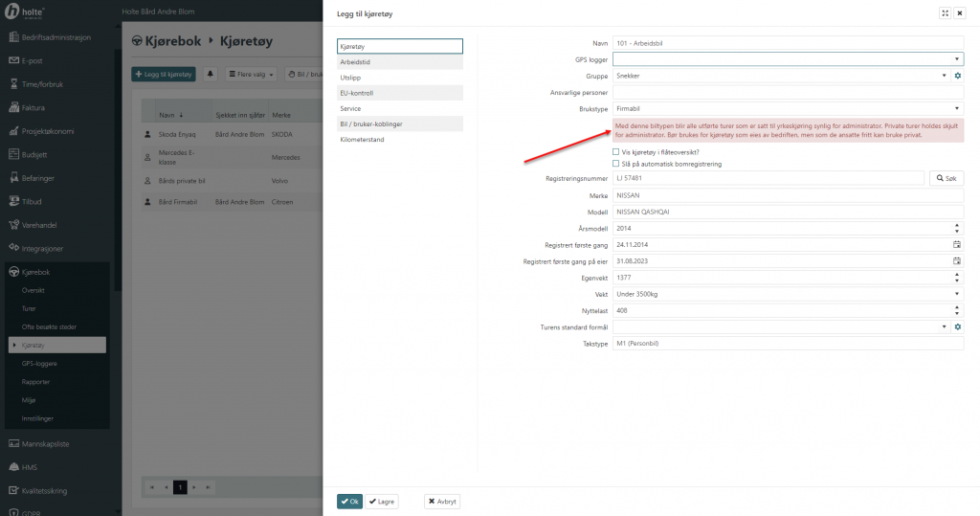Open Faktura from sidebar

click(x=34, y=107)
